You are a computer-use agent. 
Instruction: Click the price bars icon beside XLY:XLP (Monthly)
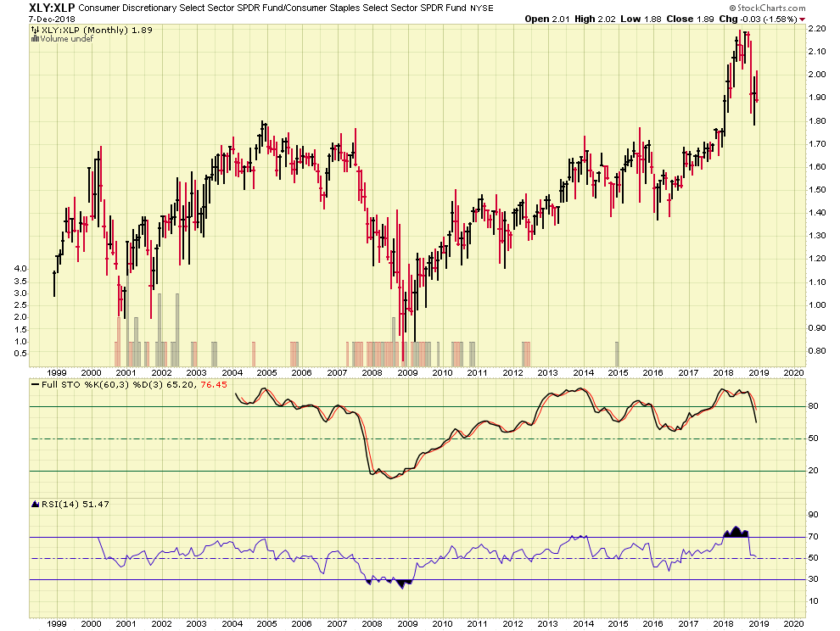coord(35,30)
